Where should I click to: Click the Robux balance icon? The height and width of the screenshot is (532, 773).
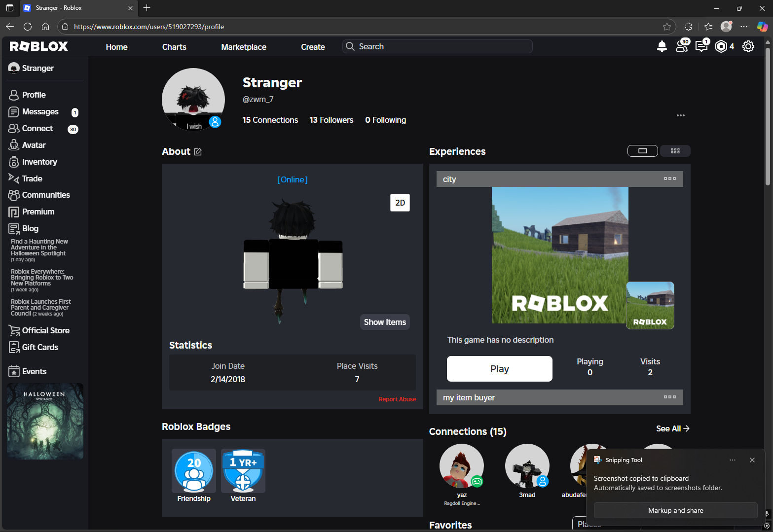coord(721,46)
